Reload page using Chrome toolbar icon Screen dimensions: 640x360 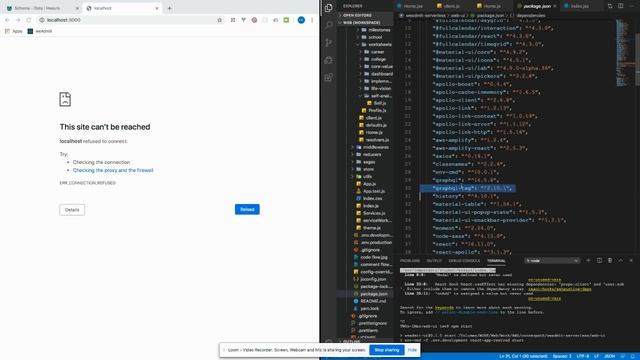coord(29,20)
